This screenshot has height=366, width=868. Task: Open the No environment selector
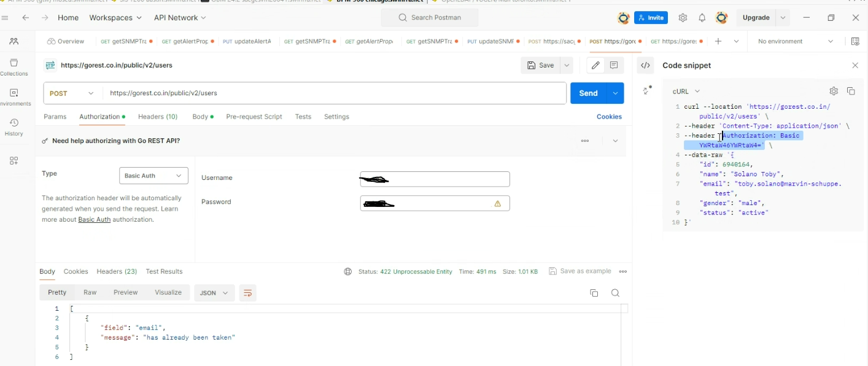796,41
